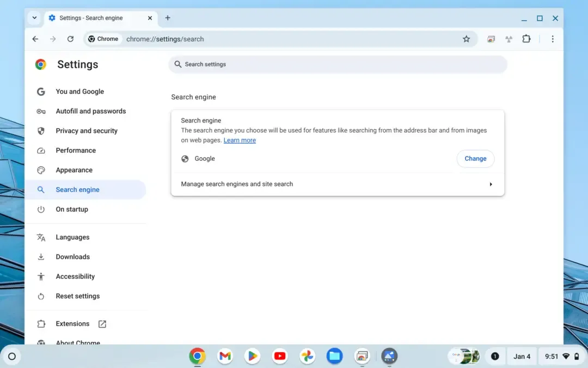588x368 pixels.
Task: Open You and Google settings
Action: click(85, 92)
